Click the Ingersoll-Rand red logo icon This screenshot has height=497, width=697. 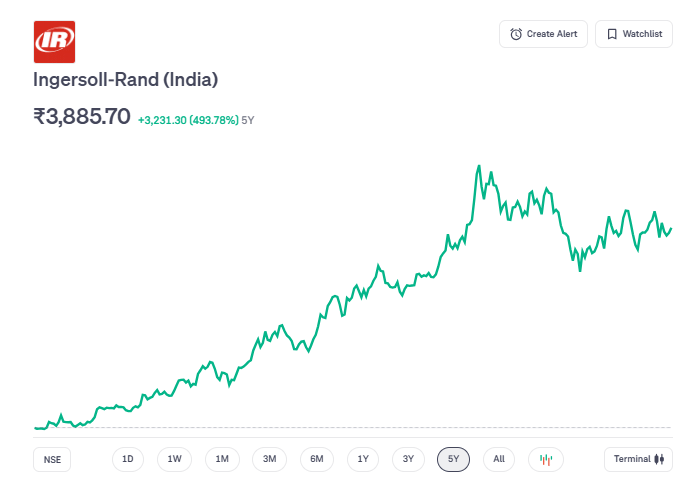click(55, 41)
